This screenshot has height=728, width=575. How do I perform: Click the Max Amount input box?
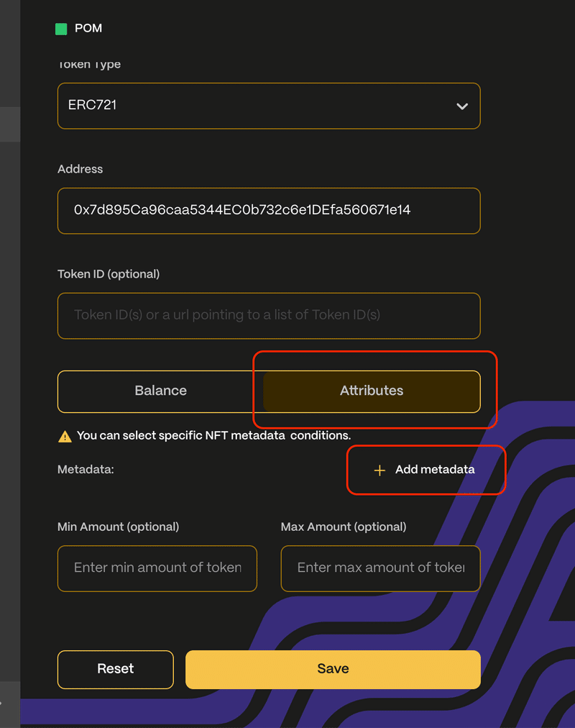pos(380,568)
